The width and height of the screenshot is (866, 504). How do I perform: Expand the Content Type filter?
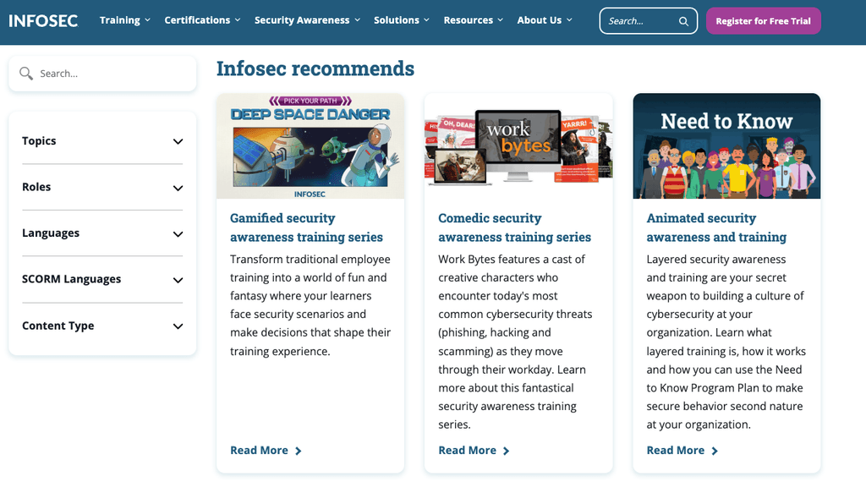pyautogui.click(x=178, y=326)
